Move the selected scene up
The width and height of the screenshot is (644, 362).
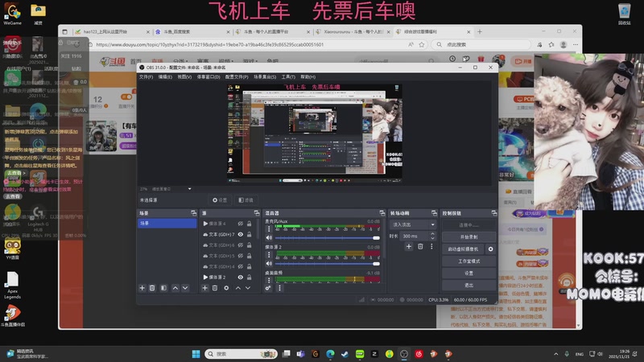click(x=175, y=288)
